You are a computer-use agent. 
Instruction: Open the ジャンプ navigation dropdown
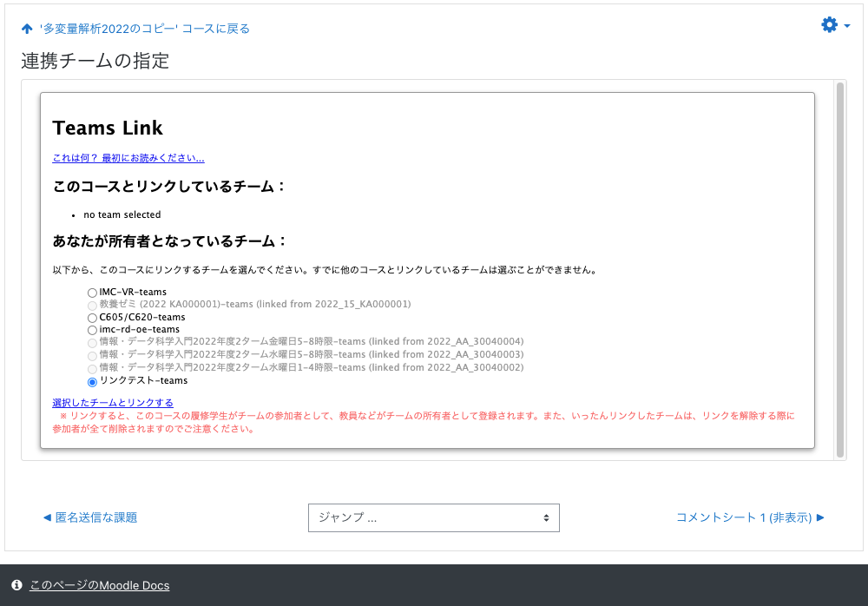click(433, 517)
